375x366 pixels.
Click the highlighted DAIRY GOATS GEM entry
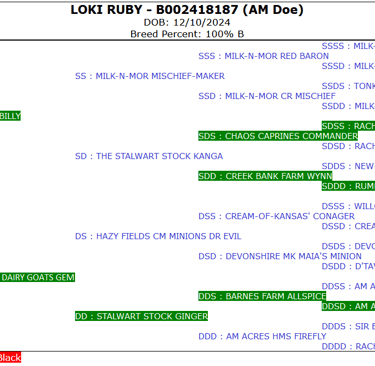click(x=37, y=277)
